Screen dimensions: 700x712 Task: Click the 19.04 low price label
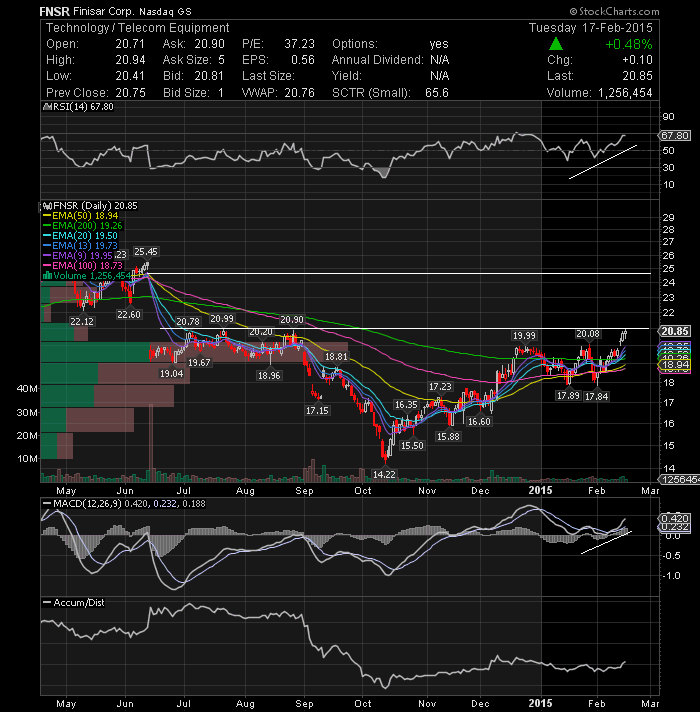(171, 374)
